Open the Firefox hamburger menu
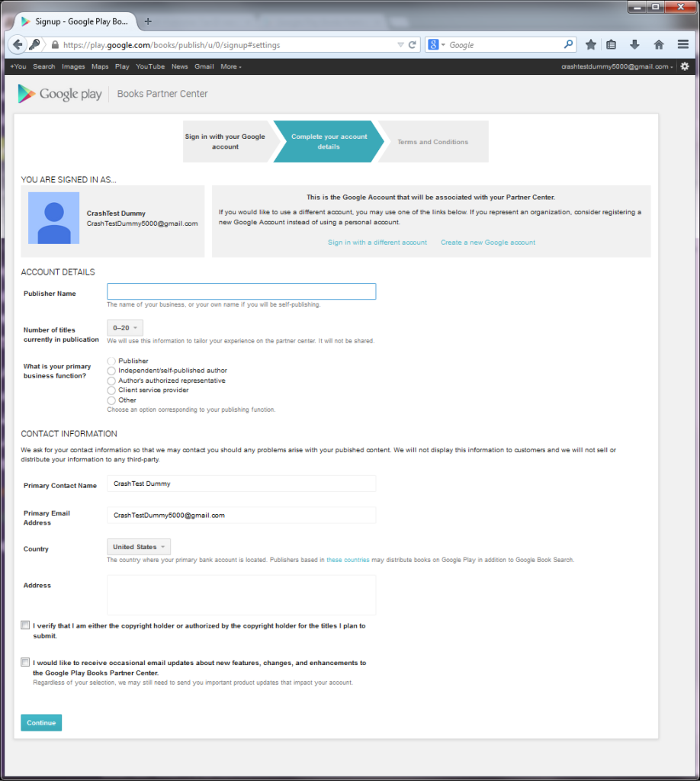This screenshot has width=700, height=781. (x=683, y=44)
